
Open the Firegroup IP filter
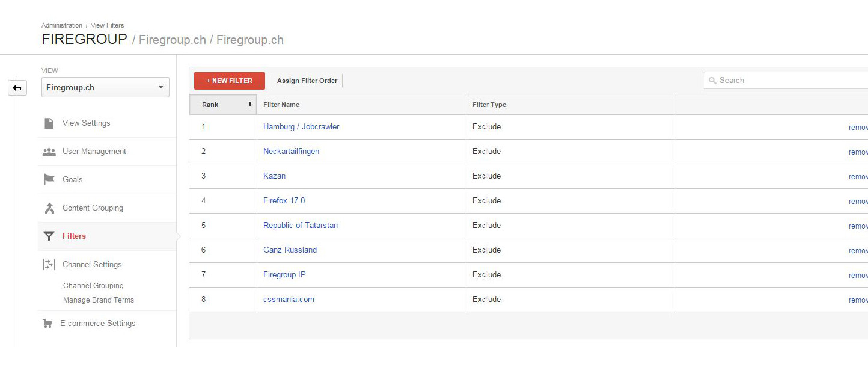coord(284,275)
